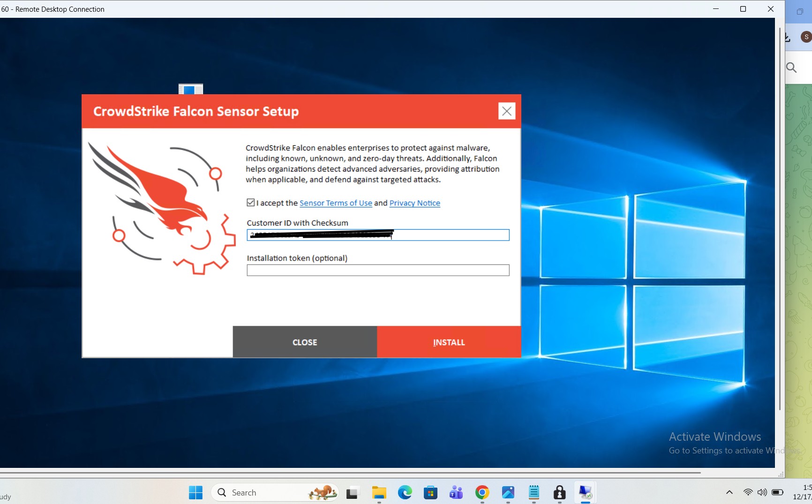Screen dimensions: 812x504
Task: Open Microsoft Store from the taskbar
Action: (430, 493)
